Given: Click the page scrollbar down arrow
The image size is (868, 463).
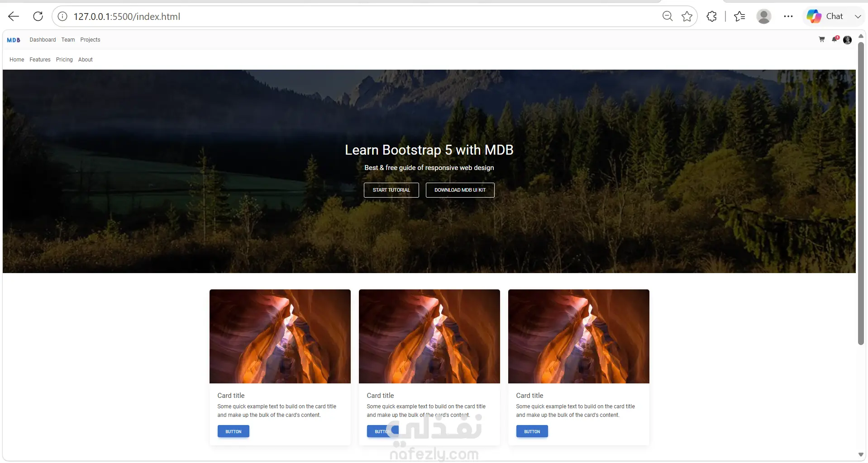Looking at the screenshot, I should 861,455.
